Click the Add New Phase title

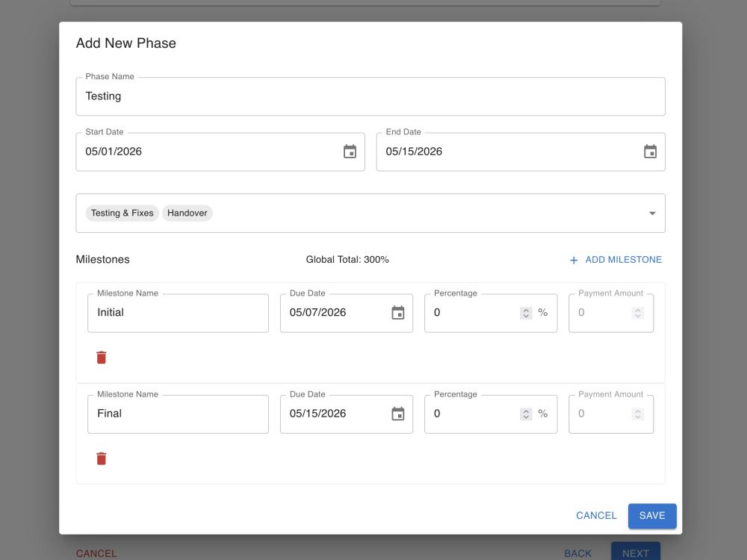click(x=125, y=43)
